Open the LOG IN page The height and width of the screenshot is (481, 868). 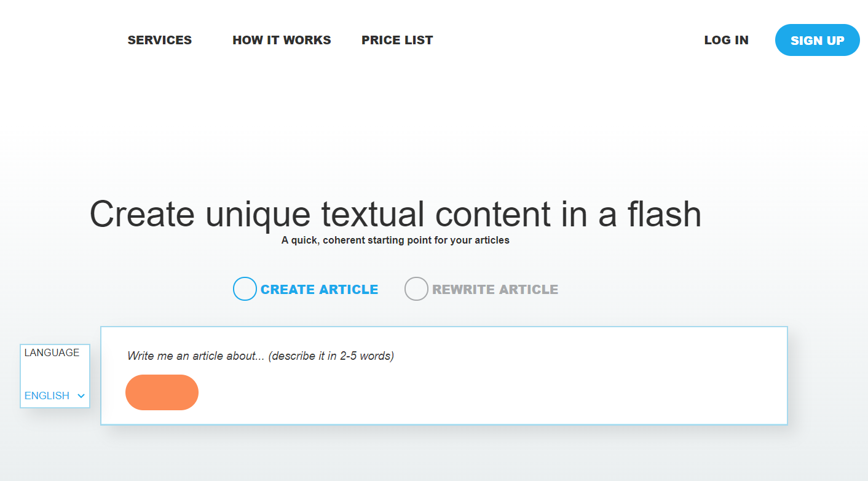point(726,39)
